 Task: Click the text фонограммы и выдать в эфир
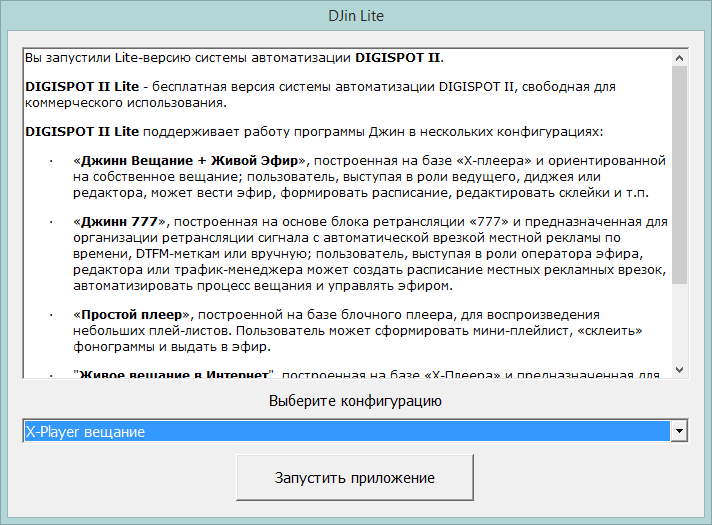(x=172, y=347)
